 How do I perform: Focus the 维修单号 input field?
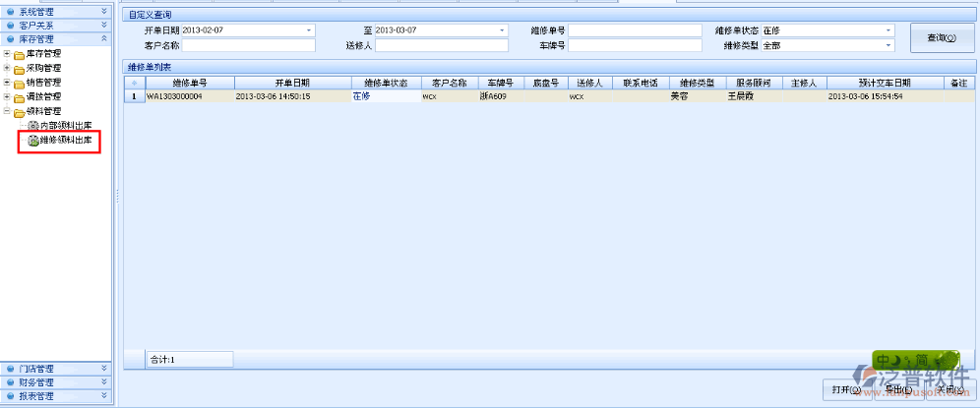[636, 30]
